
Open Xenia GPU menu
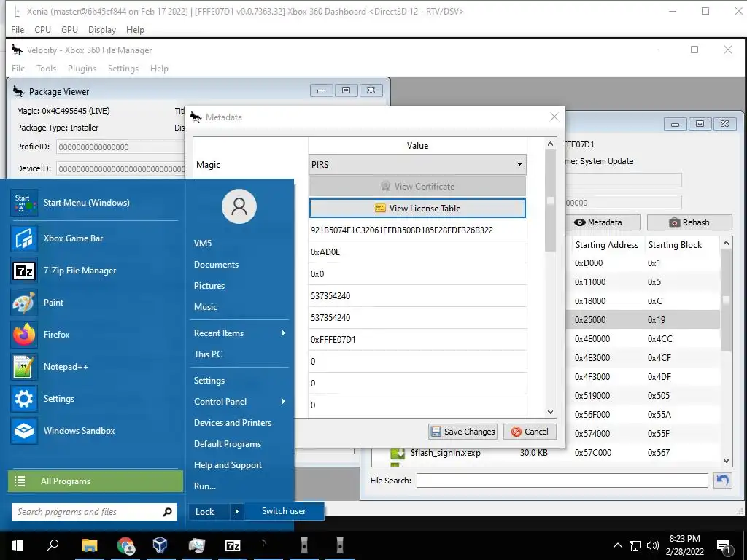(x=69, y=29)
